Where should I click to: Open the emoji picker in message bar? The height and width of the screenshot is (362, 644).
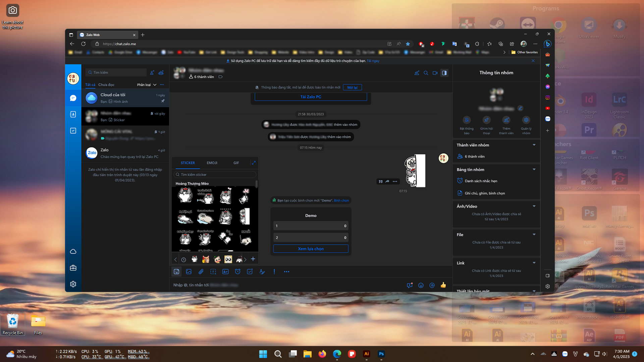click(x=421, y=285)
